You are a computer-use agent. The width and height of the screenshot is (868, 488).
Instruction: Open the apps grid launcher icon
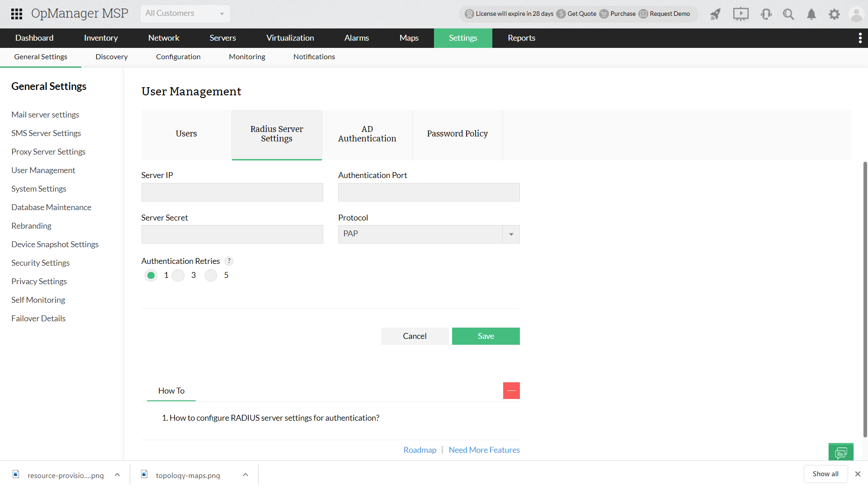click(x=17, y=14)
